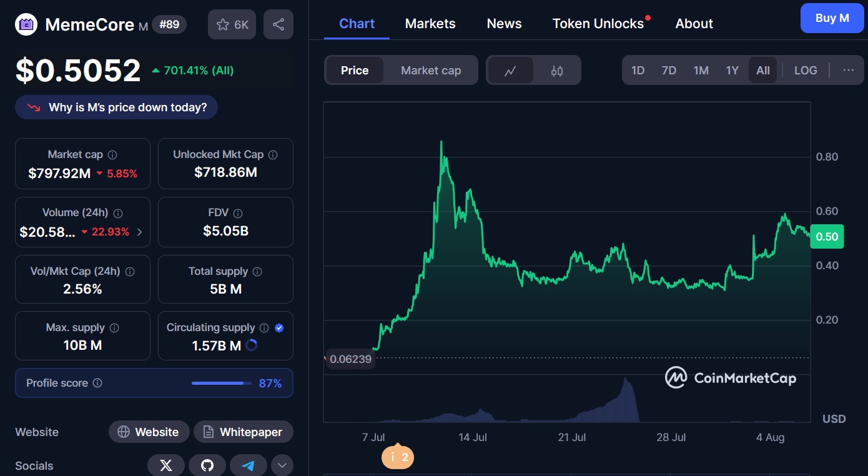The width and height of the screenshot is (868, 476).
Task: Click info icon beside Unlocked Mkt Cap
Action: [273, 154]
